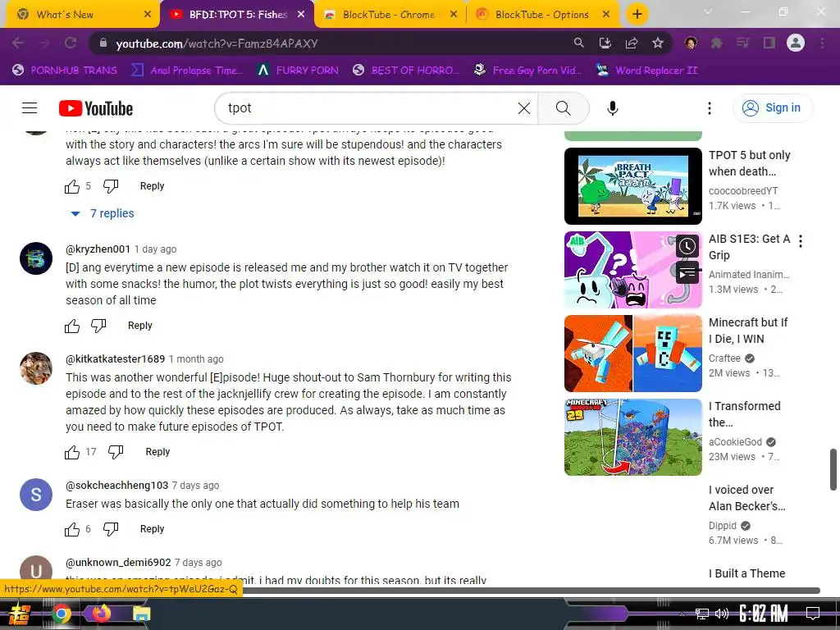Screen dimensions: 840x630
Task: Like the @sokcheachheng103 comment
Action: pyautogui.click(x=72, y=529)
